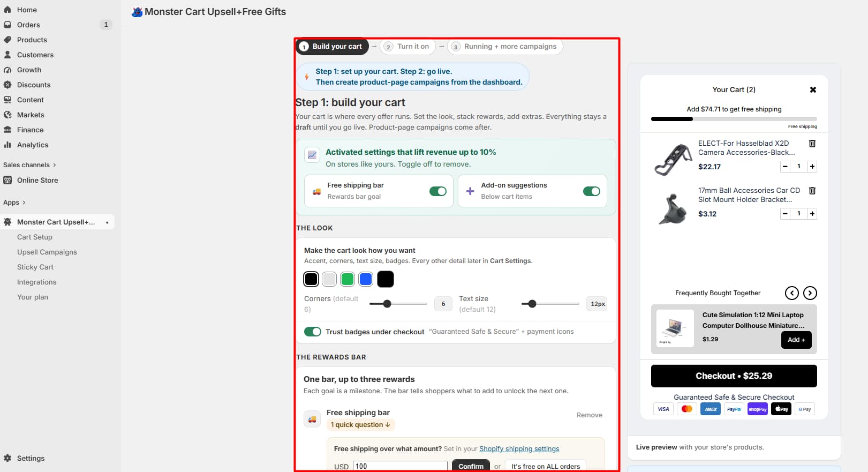Close the Your Cart preview with X icon

tap(813, 89)
